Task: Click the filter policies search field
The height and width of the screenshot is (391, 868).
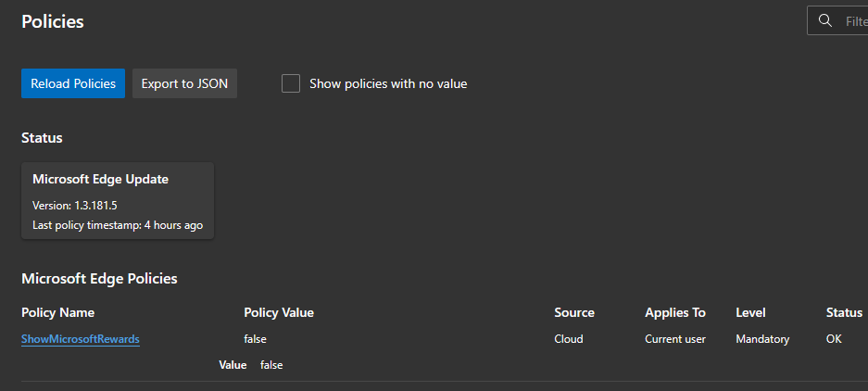Action: [854, 20]
